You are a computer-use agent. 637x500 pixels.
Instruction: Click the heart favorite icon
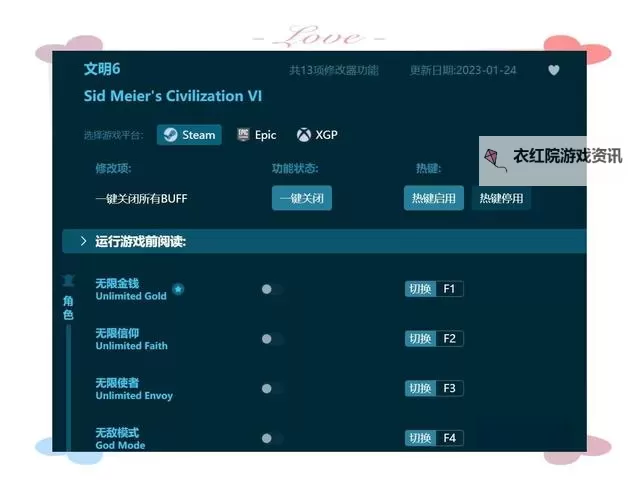tap(553, 70)
